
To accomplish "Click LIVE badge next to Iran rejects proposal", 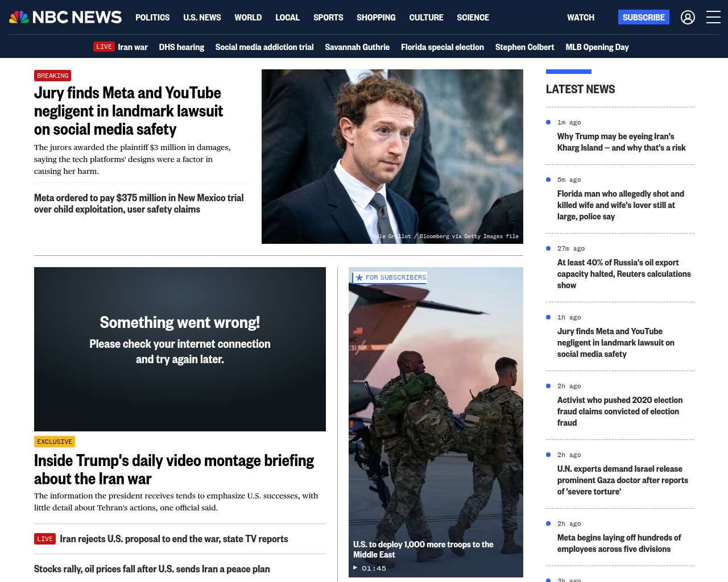I will (x=45, y=539).
